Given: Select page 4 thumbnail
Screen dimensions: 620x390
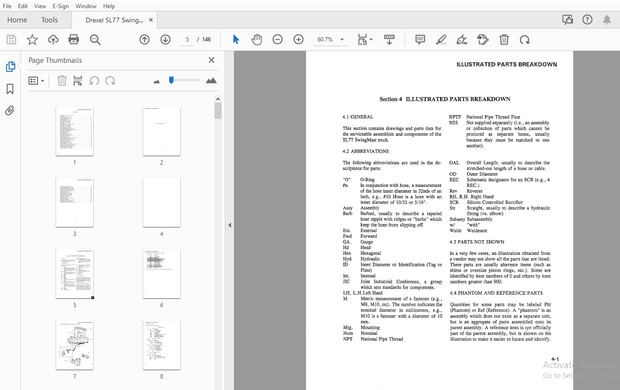Looking at the screenshot, I should coord(161,202).
